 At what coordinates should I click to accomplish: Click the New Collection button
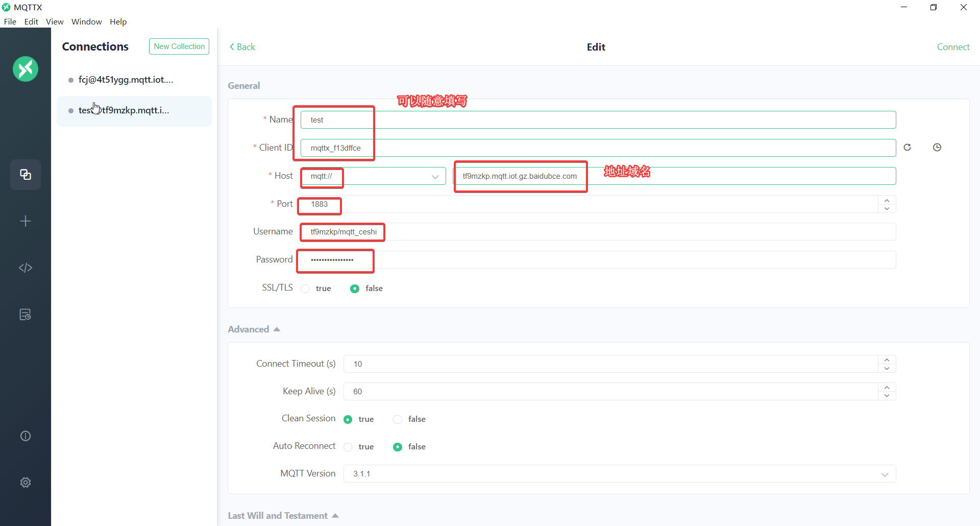pyautogui.click(x=179, y=46)
